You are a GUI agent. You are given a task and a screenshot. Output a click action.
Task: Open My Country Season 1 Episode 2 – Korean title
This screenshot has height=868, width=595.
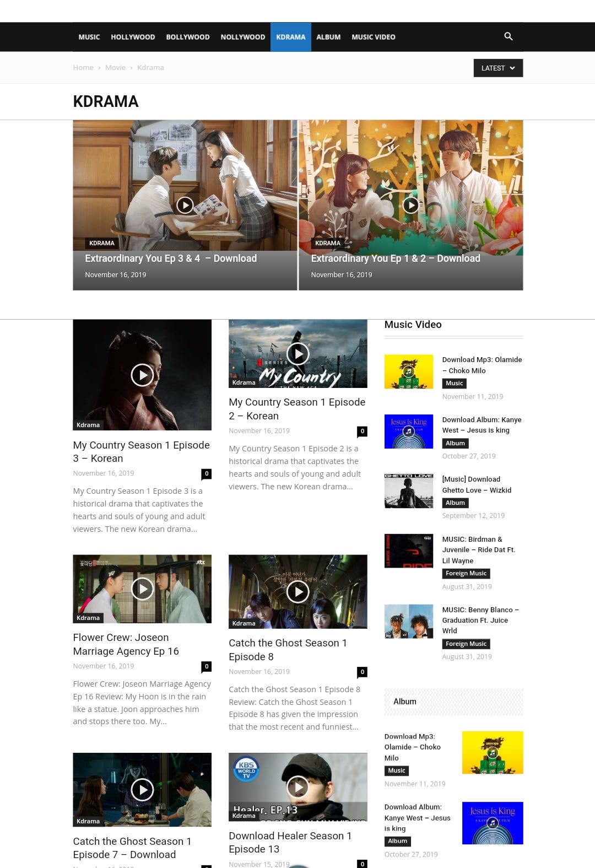point(297,409)
